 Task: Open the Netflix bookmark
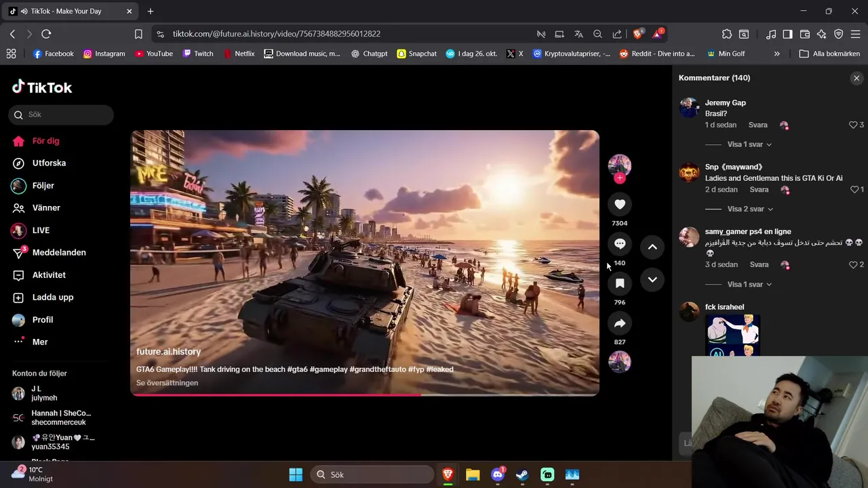tap(239, 54)
